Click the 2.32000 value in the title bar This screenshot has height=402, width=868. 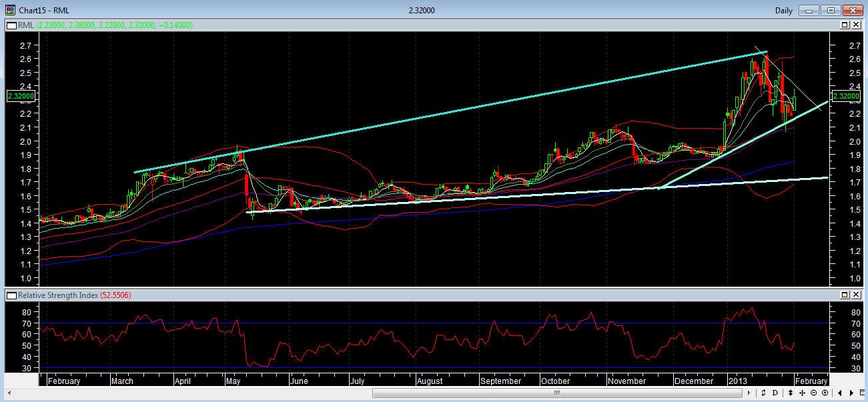(x=421, y=10)
